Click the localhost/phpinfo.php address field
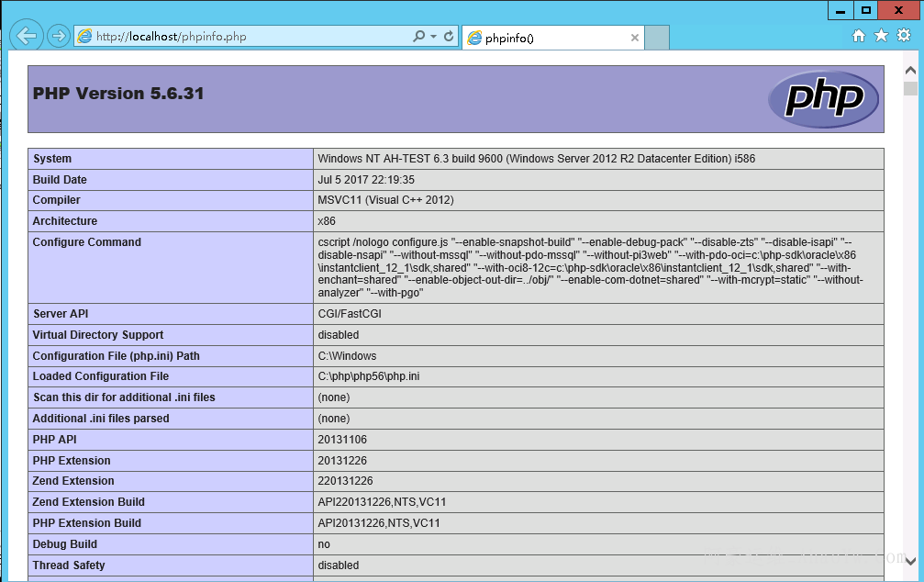This screenshot has height=582, width=924. click(239, 37)
